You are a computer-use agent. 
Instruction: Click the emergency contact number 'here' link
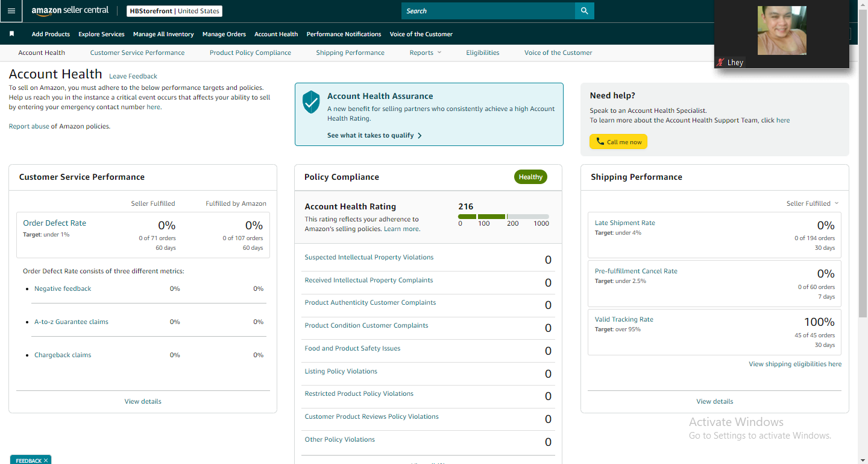click(153, 107)
